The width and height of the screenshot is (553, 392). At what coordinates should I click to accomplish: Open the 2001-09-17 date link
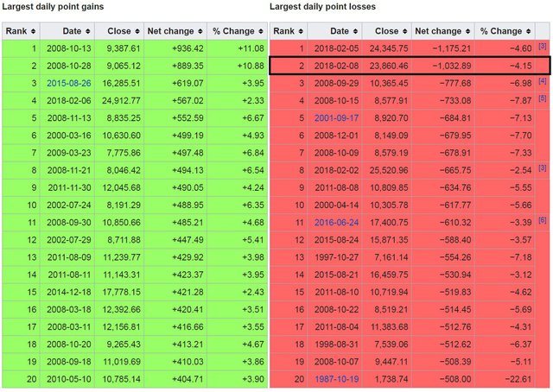coord(336,117)
